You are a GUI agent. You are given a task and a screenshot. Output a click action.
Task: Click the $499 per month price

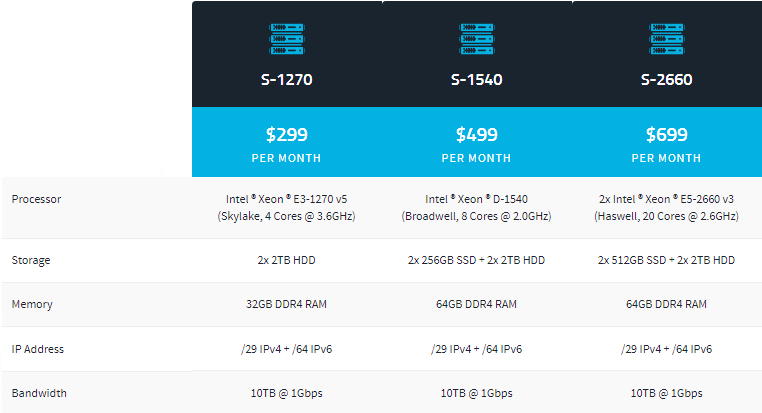(476, 135)
